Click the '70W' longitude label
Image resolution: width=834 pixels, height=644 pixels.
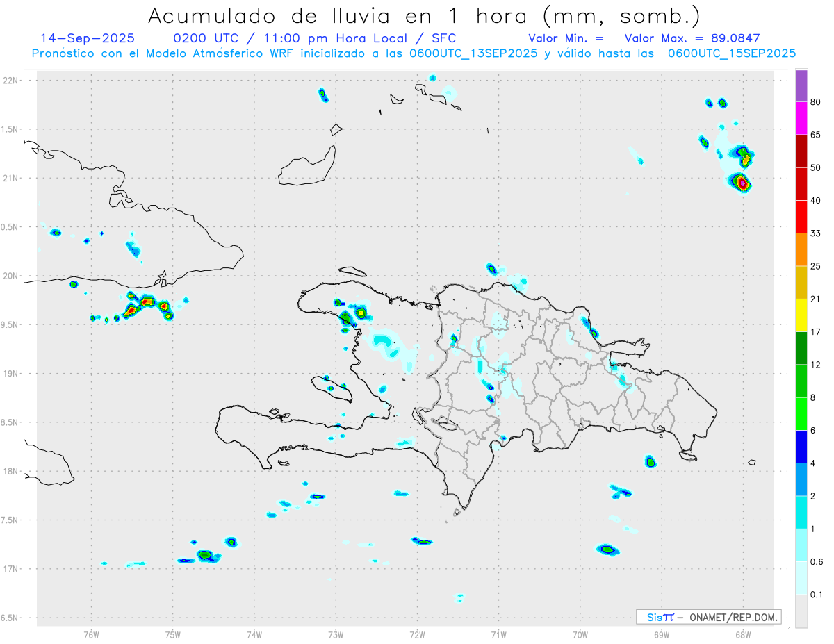point(580,634)
